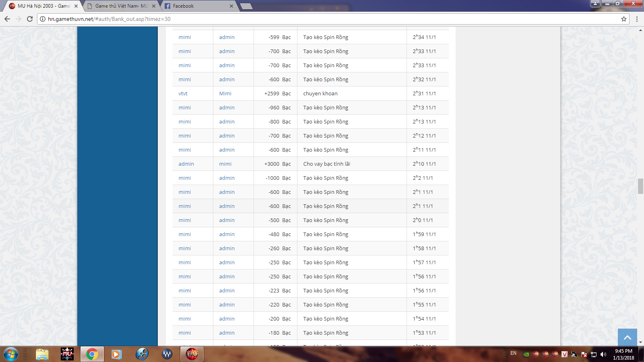Click the page vertical scrollbar thumb
Viewport: 644px width, 362px height.
tap(640, 186)
